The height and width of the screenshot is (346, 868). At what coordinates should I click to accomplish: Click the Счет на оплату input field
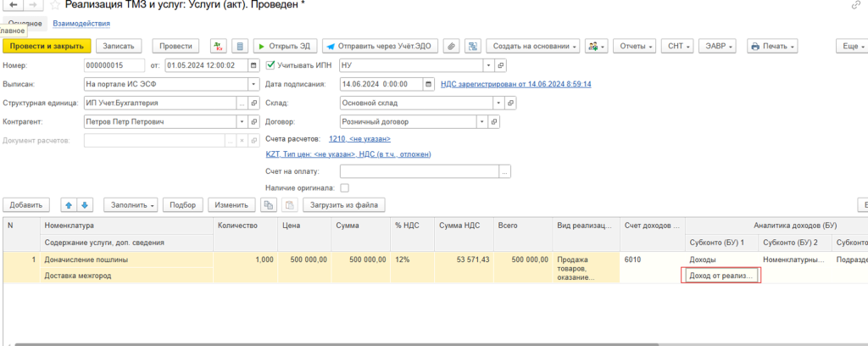tap(420, 171)
